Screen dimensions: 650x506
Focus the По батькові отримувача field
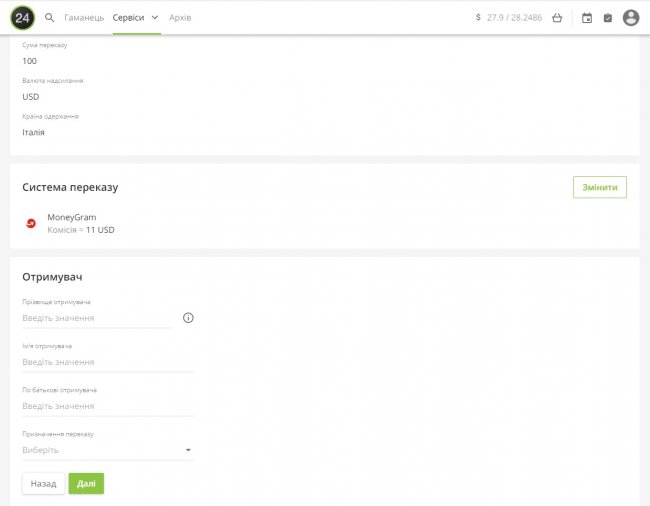coord(108,406)
